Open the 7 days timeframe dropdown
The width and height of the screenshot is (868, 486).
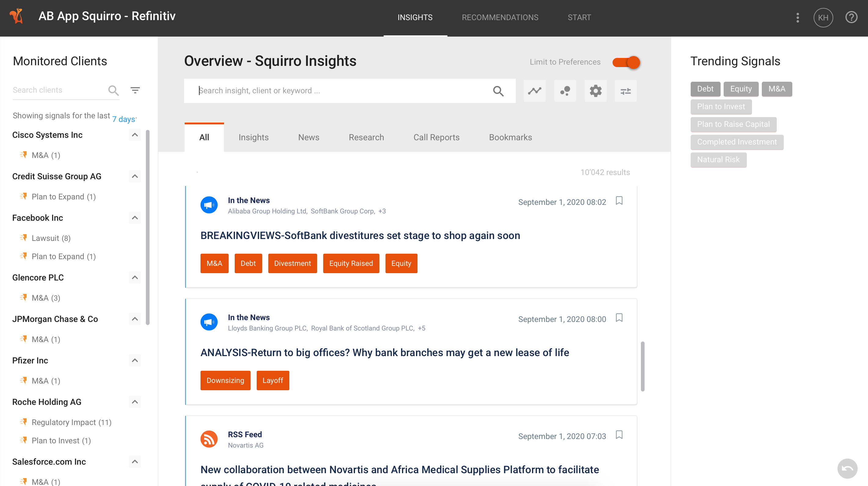click(124, 119)
